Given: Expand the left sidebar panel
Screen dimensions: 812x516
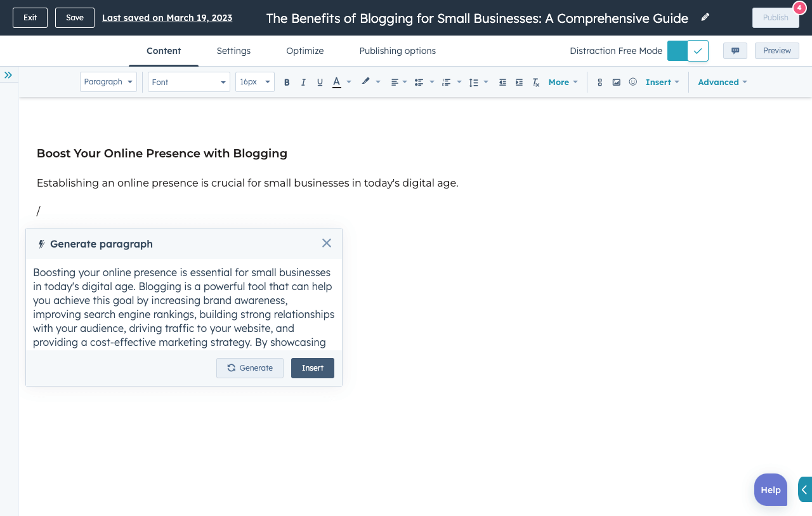Looking at the screenshot, I should coord(8,75).
